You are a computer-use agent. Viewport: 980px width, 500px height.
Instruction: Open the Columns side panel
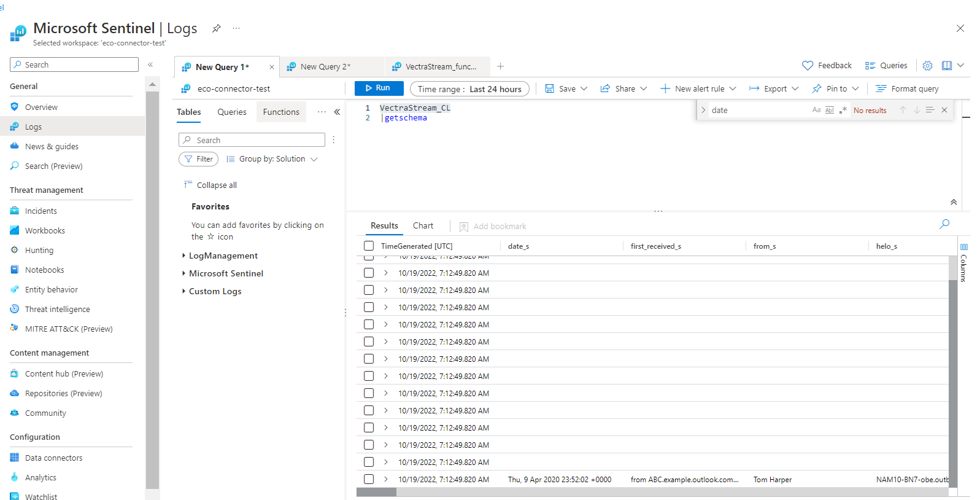point(963,263)
